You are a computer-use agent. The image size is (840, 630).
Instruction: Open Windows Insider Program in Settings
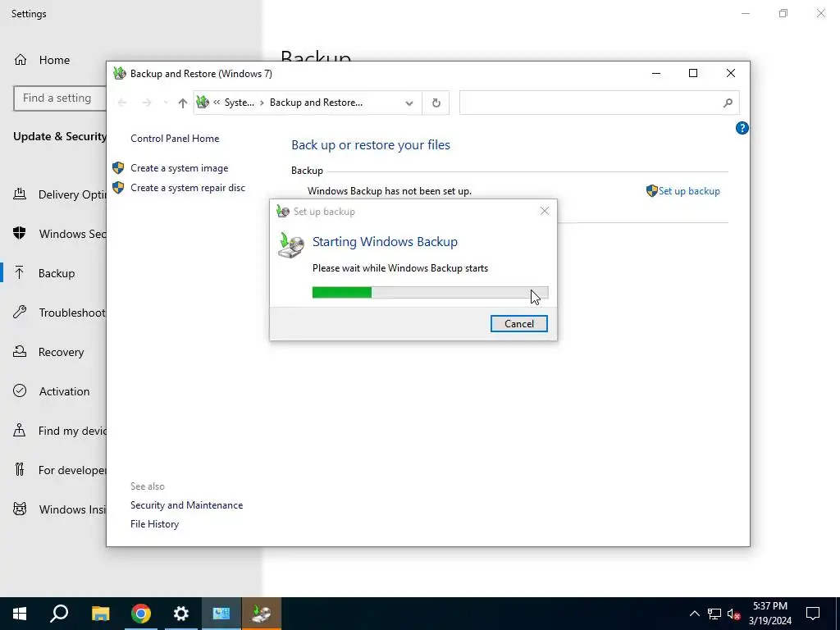(59, 509)
